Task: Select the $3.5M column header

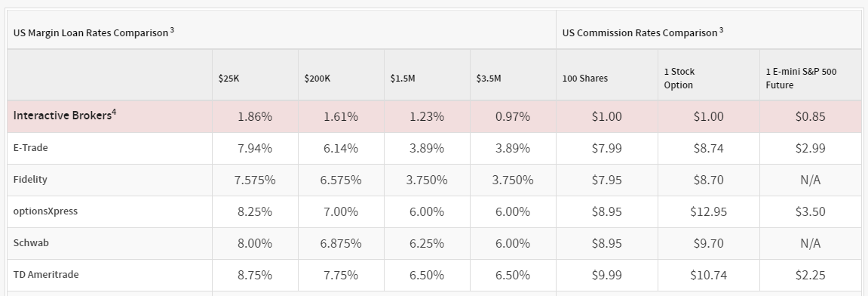Action: point(488,79)
